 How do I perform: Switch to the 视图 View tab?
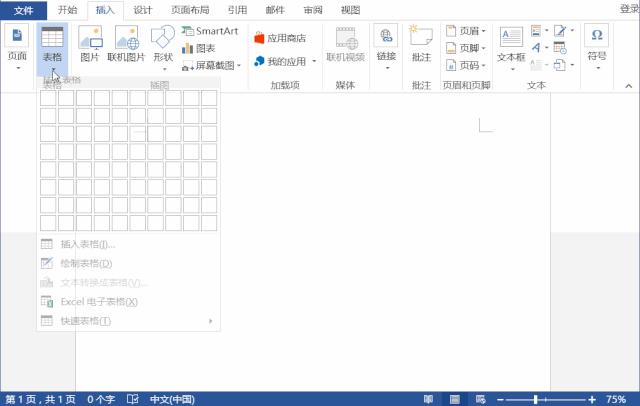[351, 10]
